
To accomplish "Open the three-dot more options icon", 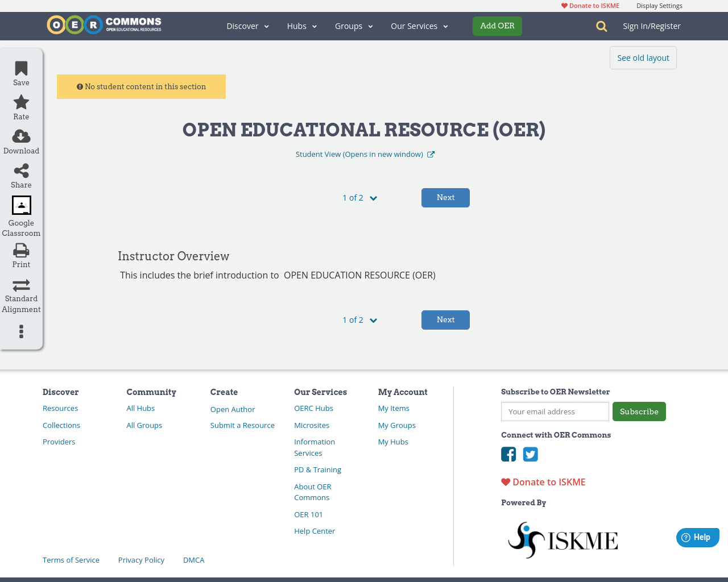I will tap(21, 331).
